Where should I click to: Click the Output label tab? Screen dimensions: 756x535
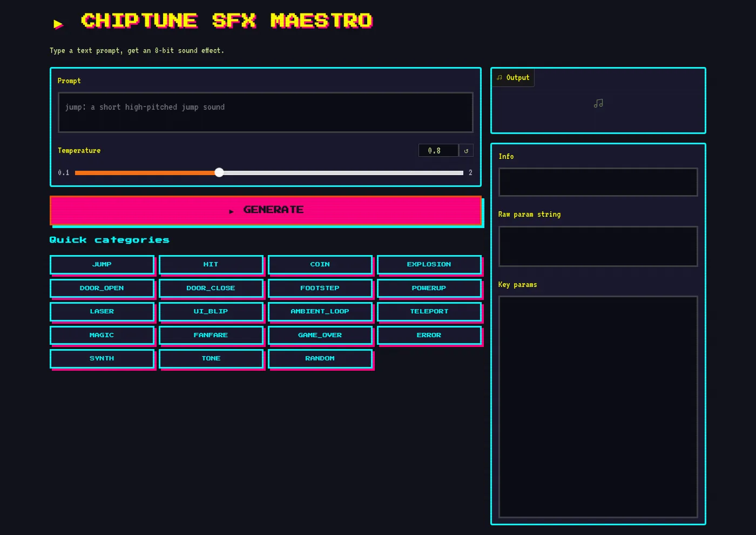tap(513, 78)
